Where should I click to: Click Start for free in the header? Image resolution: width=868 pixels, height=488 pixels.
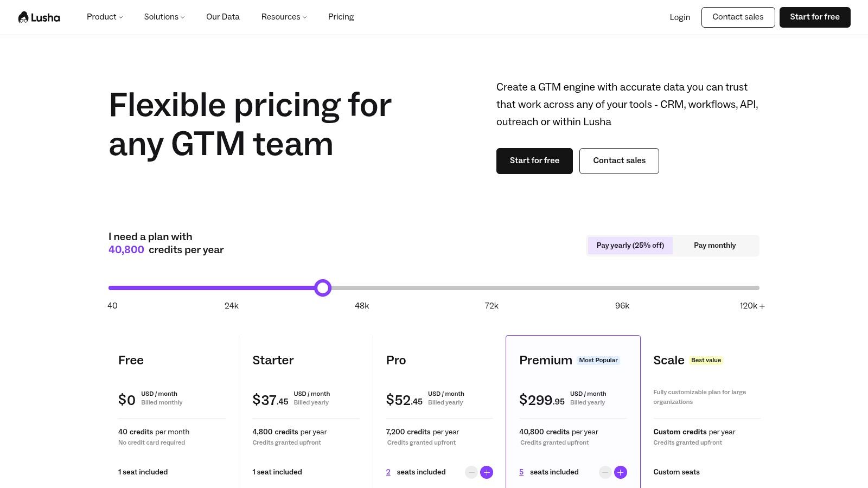click(815, 17)
